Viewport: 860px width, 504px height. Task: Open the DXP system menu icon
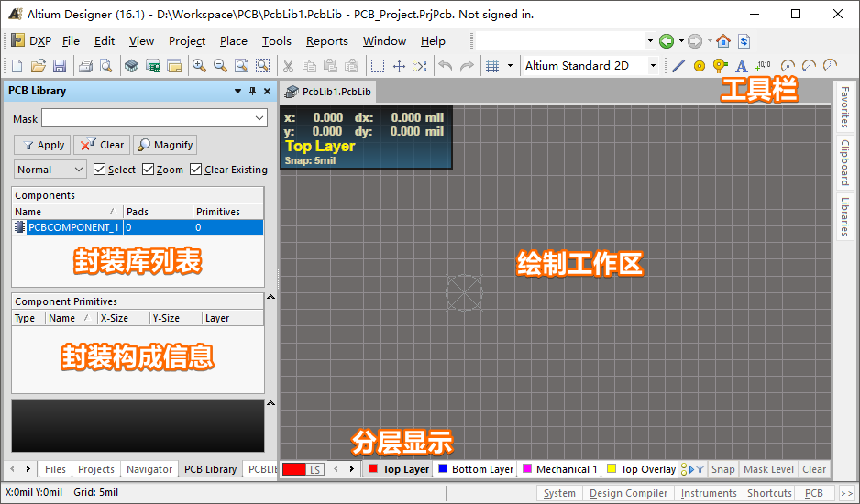pos(18,40)
